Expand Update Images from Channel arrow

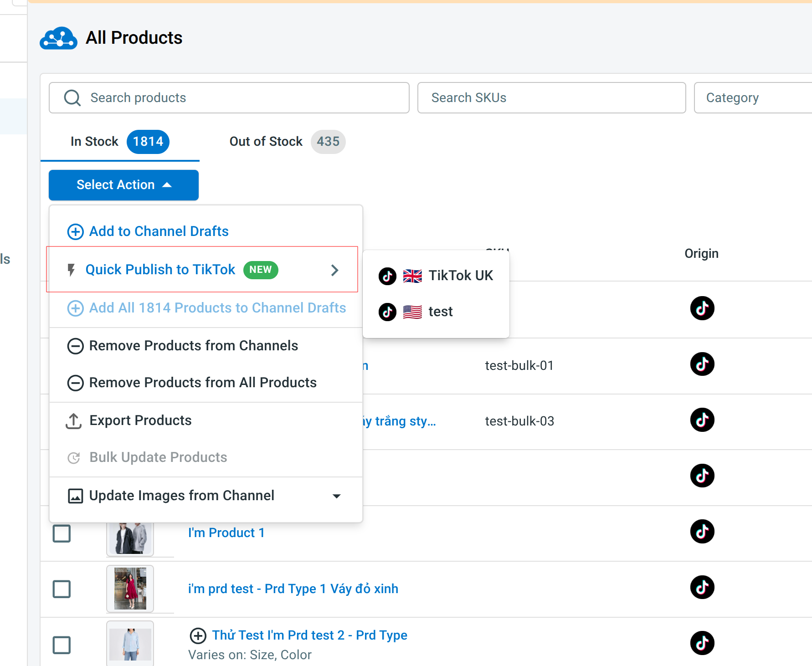click(x=337, y=496)
